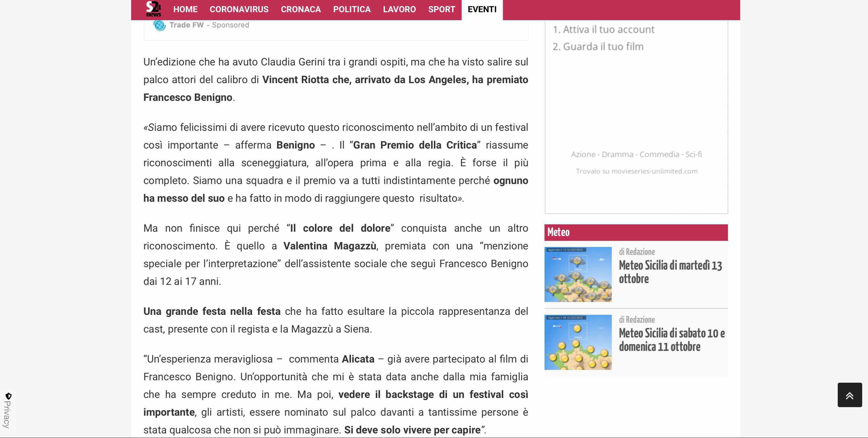868x438 pixels.
Task: Click the bold name 'Valentina Magazzù'
Action: tap(330, 246)
